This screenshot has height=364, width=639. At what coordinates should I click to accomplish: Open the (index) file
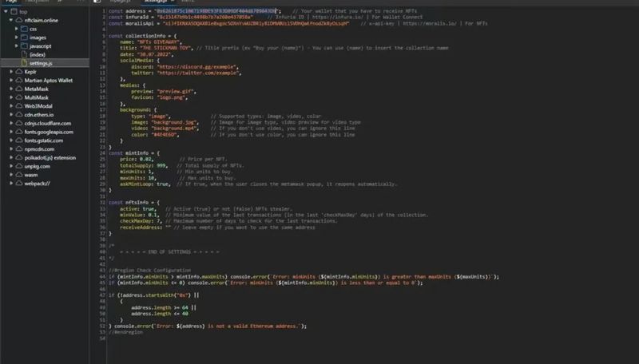tap(37, 54)
